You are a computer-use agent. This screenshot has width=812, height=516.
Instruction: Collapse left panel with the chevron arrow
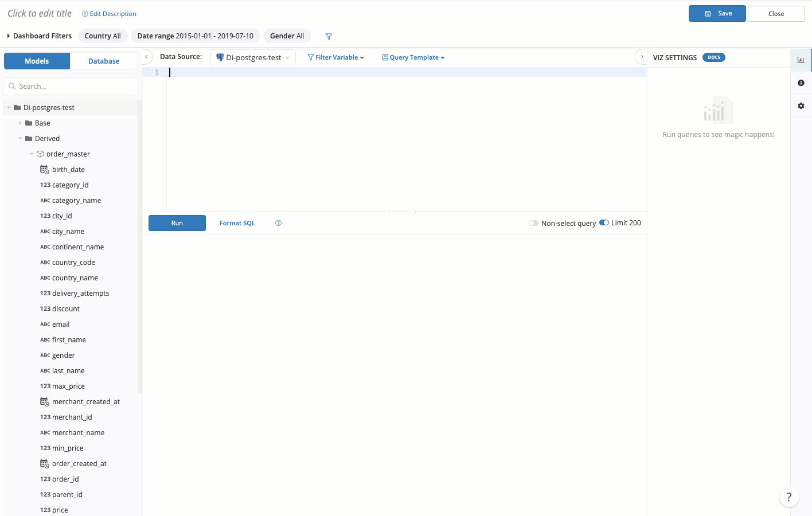147,57
